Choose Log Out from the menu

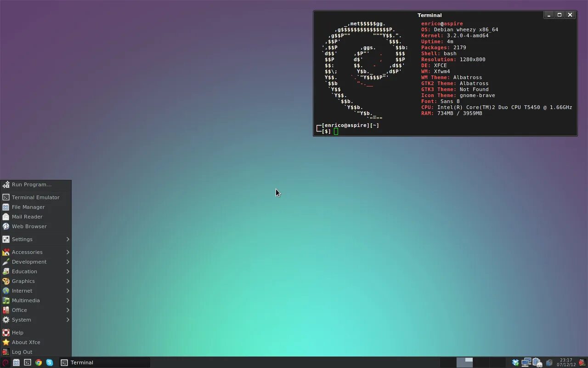tap(36, 352)
